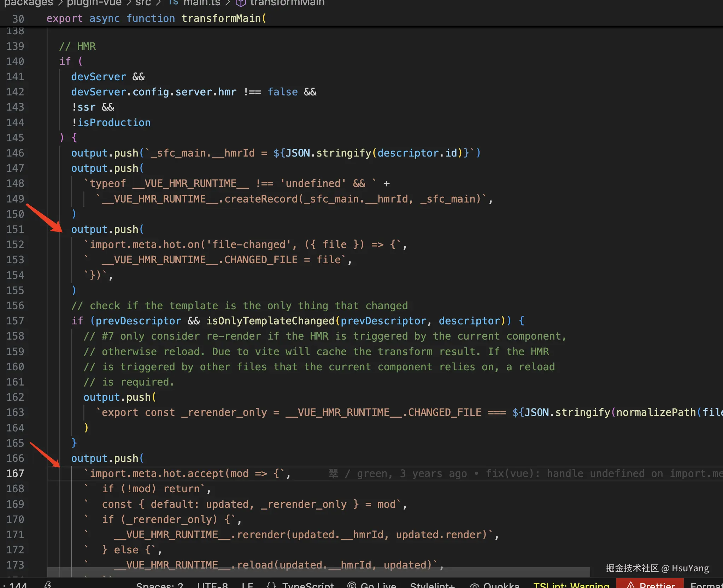
Task: Click the horizontal scrollbar at editor bottom
Action: click(318, 572)
